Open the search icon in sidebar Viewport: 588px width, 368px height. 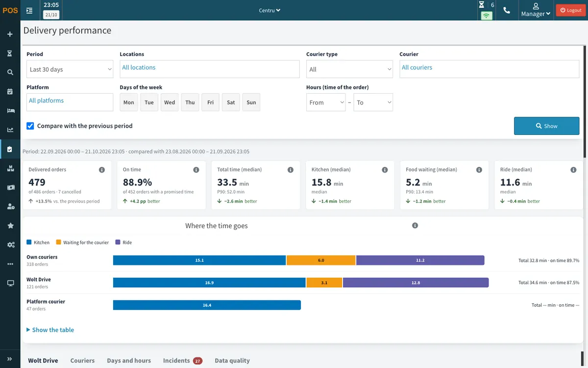click(x=10, y=73)
